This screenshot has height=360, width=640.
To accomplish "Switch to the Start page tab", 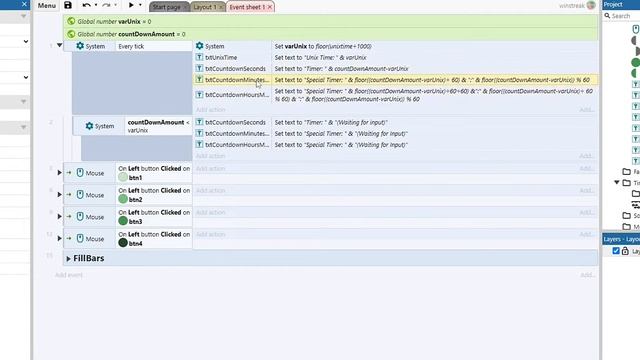I will (167, 7).
